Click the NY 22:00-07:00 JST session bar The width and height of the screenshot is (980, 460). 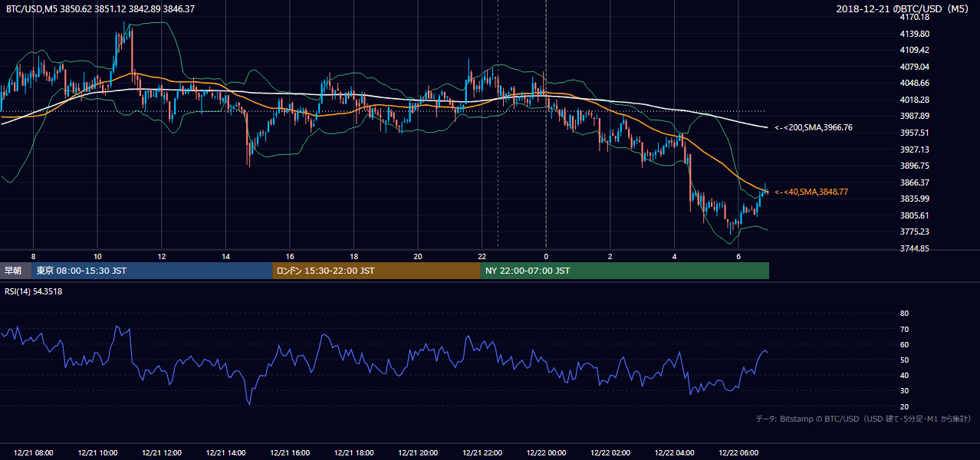click(625, 271)
